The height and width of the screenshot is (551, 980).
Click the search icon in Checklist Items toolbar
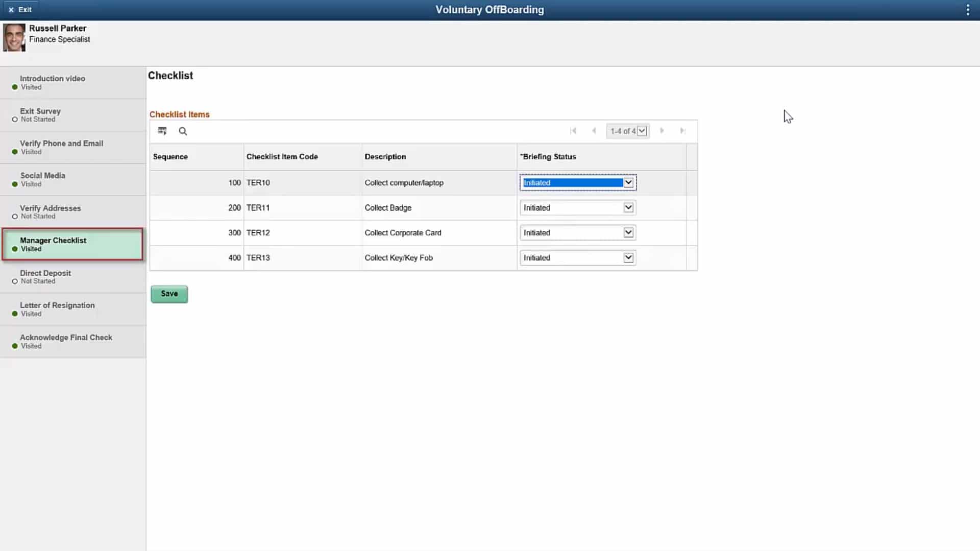183,131
